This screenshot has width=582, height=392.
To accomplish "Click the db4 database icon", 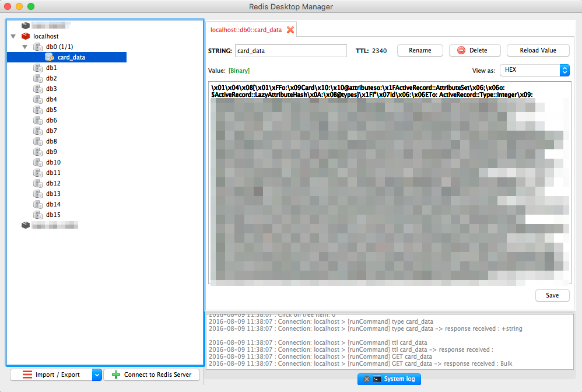I will [38, 99].
